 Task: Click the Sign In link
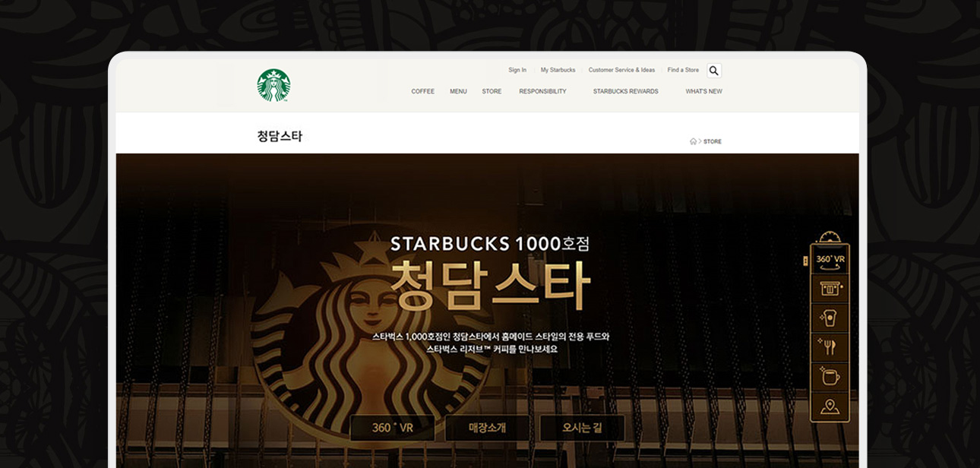[517, 70]
